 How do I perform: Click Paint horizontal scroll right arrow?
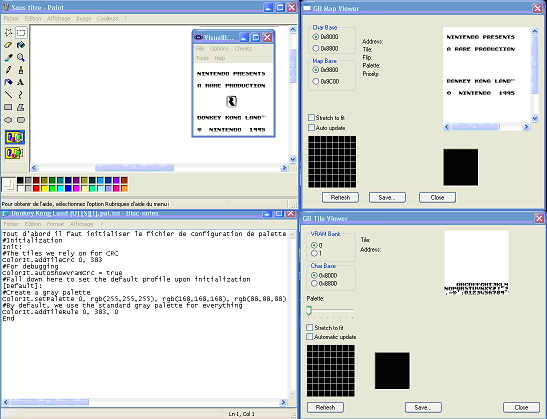(284, 168)
